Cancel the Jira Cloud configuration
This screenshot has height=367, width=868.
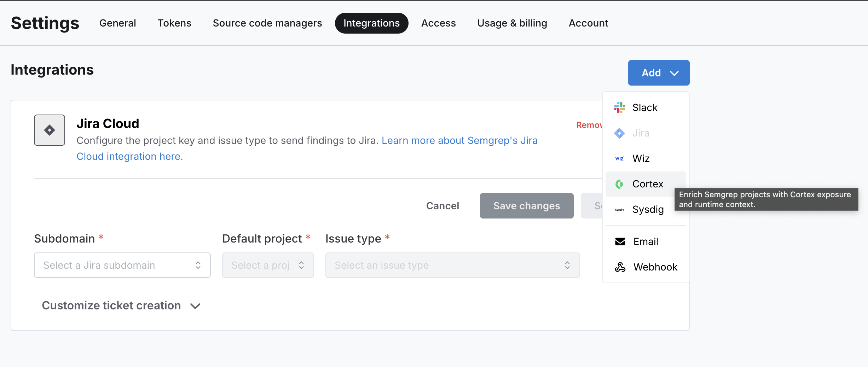coord(442,205)
